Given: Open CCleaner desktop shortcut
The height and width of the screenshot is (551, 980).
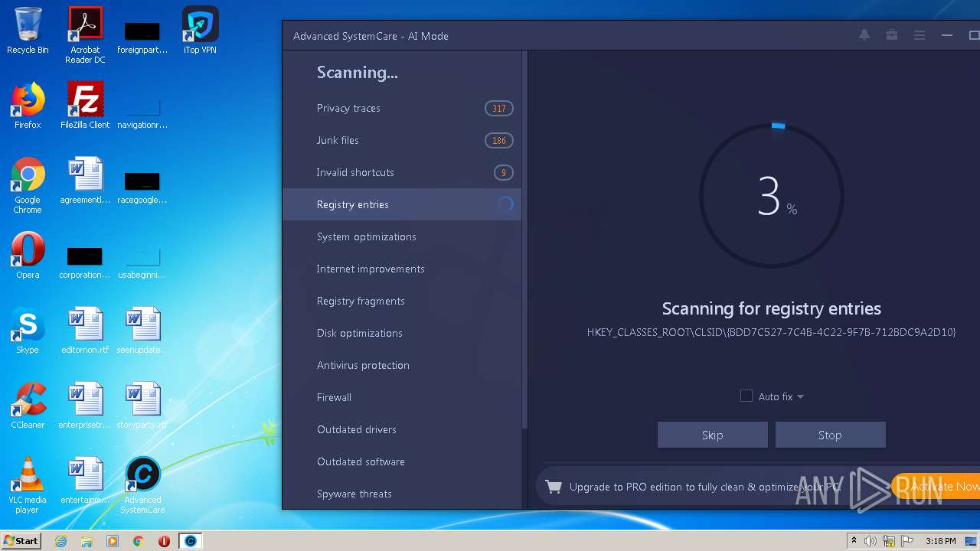Looking at the screenshot, I should click(x=28, y=406).
